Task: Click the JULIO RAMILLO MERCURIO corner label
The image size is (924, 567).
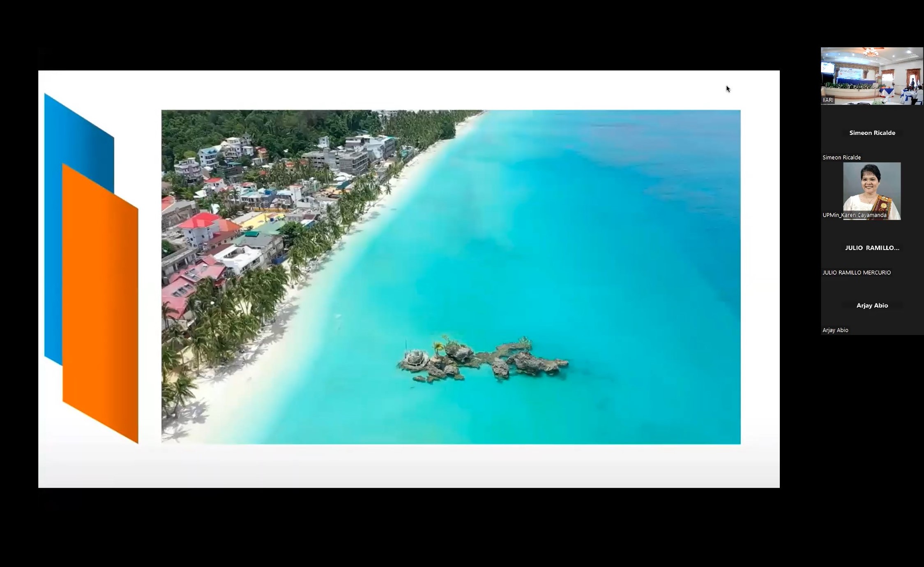Action: click(x=856, y=273)
